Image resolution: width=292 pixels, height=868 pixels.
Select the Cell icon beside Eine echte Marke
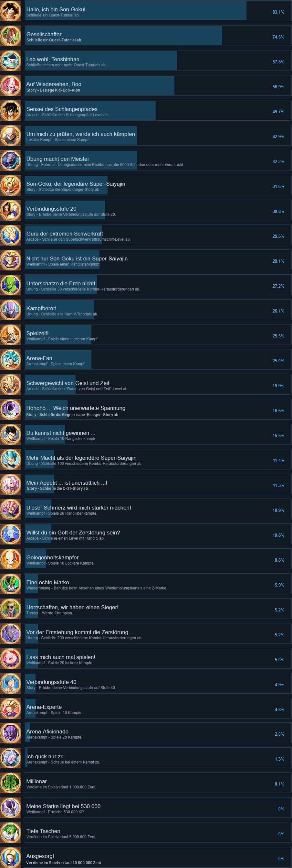tap(10, 585)
